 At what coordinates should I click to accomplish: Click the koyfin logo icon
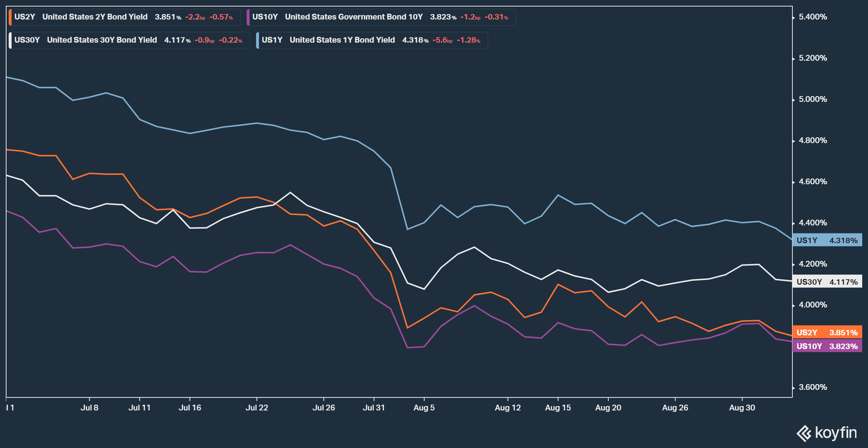point(804,433)
